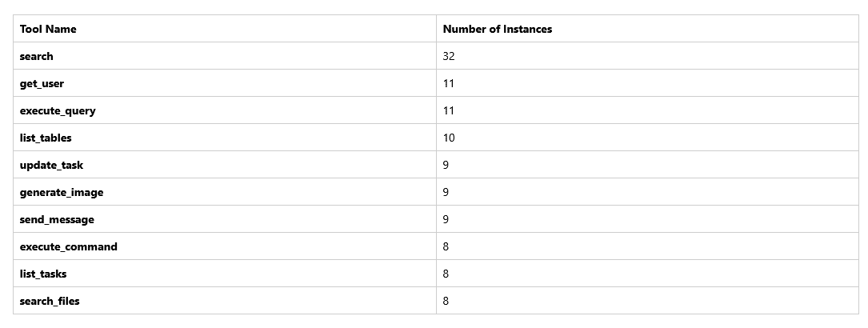Screen dimensions: 868x328
Task: Click the Number of Instances column header
Action: pyautogui.click(x=498, y=29)
